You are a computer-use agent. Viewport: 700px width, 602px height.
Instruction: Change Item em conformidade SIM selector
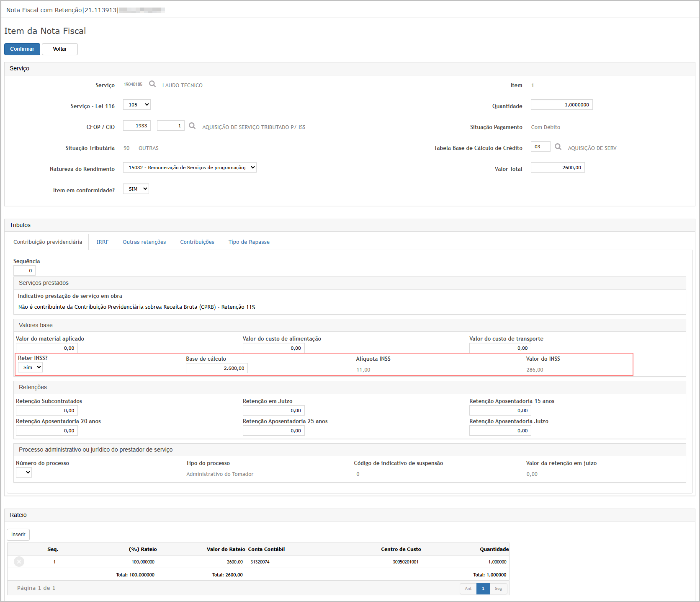(136, 189)
